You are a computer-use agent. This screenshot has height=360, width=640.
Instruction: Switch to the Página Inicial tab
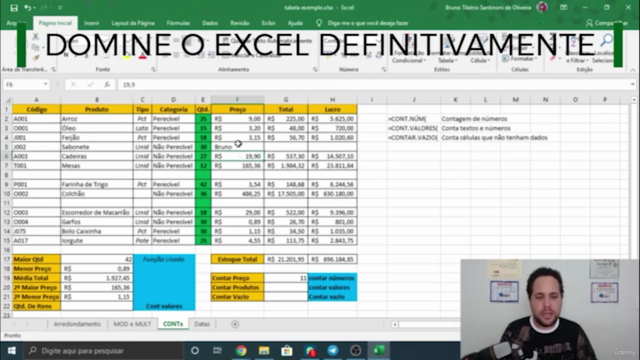click(55, 23)
